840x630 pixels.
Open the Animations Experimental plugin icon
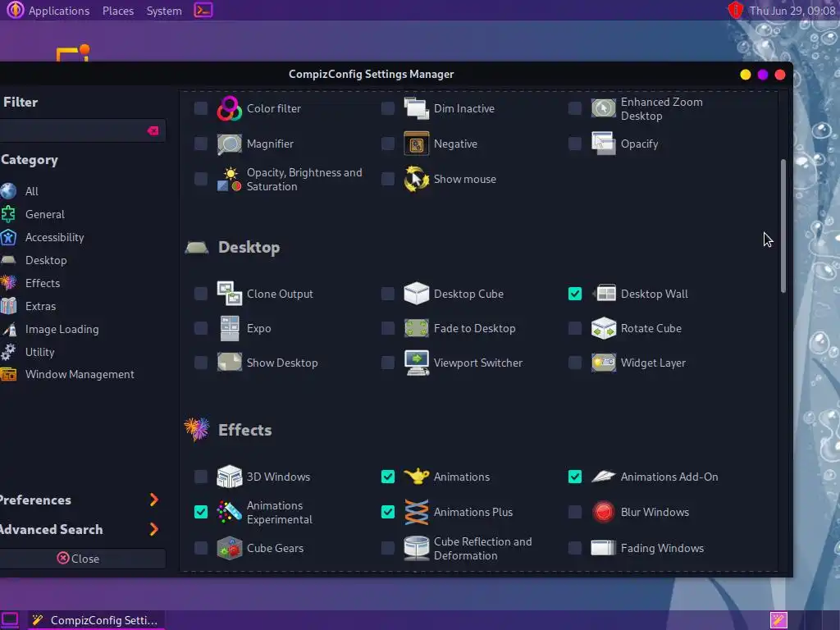tap(230, 512)
